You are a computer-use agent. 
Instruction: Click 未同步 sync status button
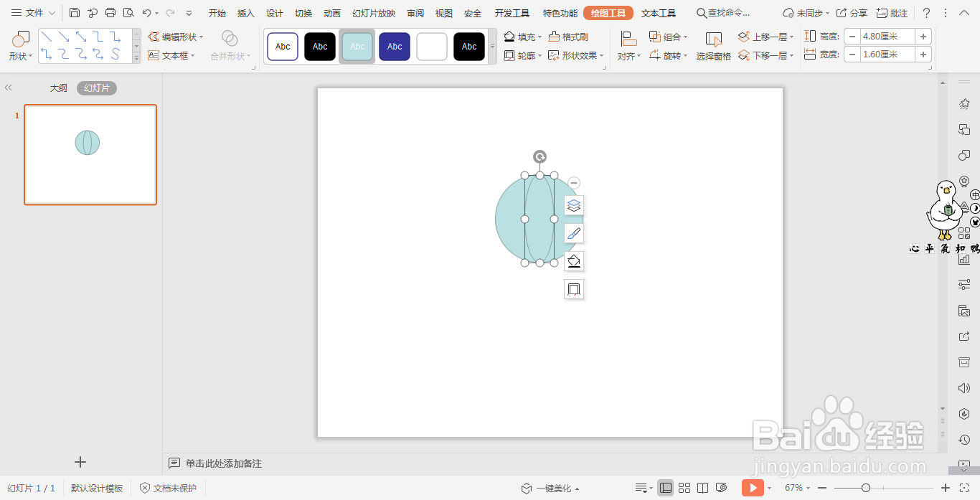[806, 13]
